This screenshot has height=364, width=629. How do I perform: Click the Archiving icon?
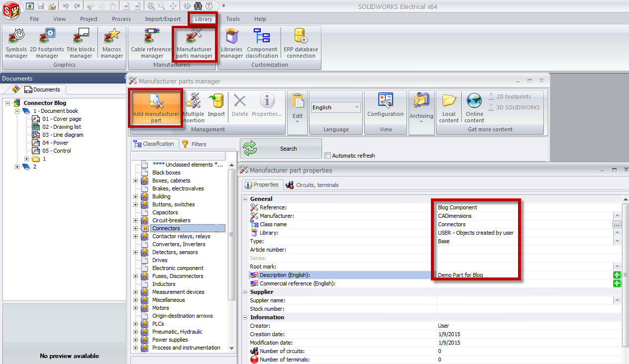pyautogui.click(x=421, y=101)
